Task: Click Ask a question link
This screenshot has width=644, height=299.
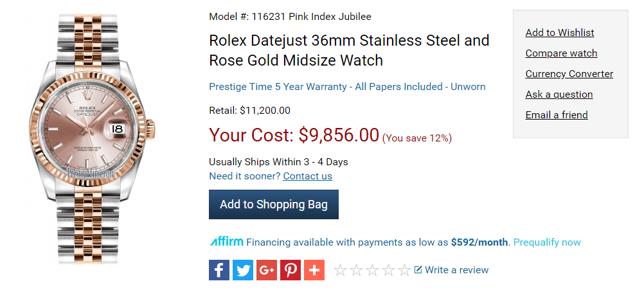Action: point(559,95)
